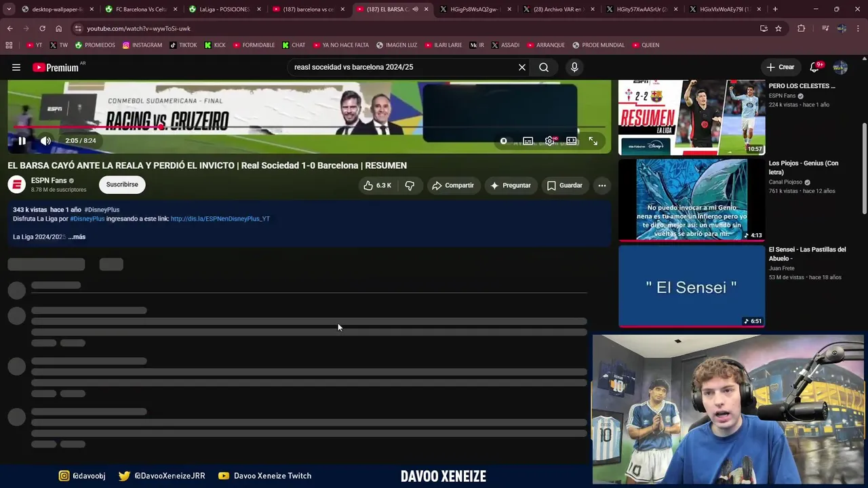
Task: Open the Celta 2-2 Barcelona RESUMEN thumbnail
Action: (x=692, y=117)
